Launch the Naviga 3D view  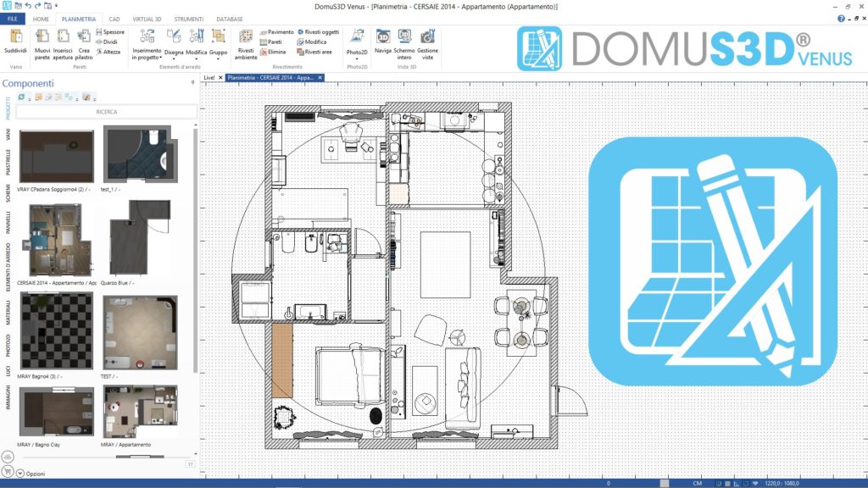[383, 42]
